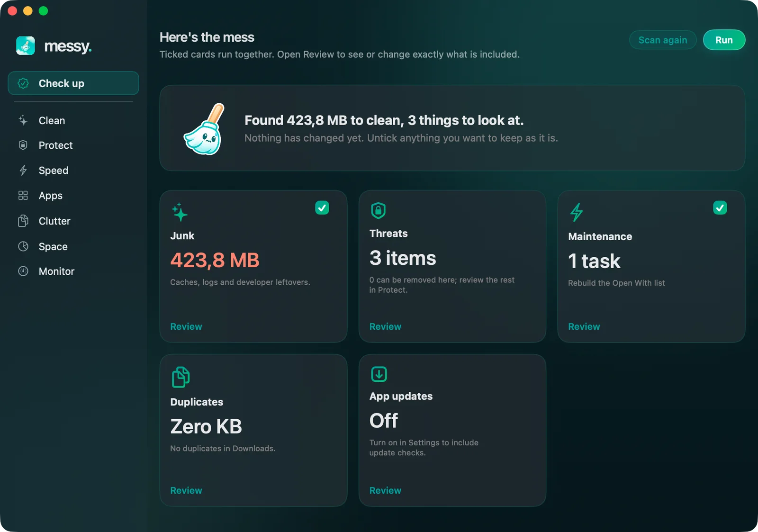Click the download icon on App updates card
Screen dimensions: 758x532
pyautogui.click(x=379, y=374)
